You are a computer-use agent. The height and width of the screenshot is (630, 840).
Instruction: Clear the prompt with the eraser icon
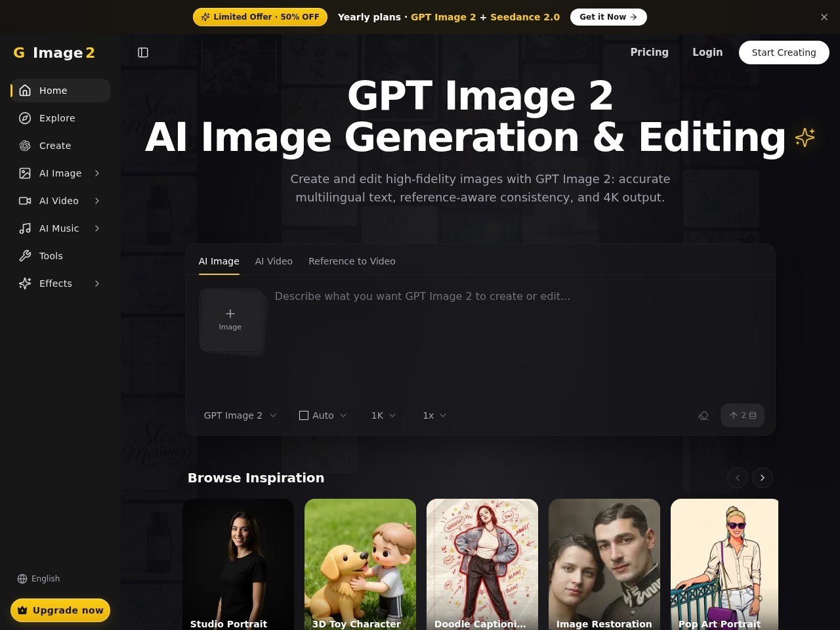click(703, 415)
